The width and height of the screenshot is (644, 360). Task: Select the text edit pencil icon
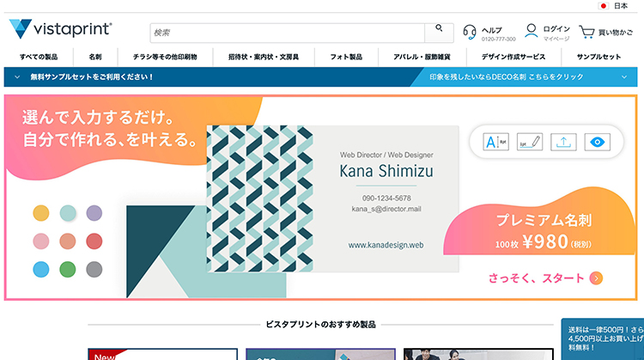click(530, 142)
